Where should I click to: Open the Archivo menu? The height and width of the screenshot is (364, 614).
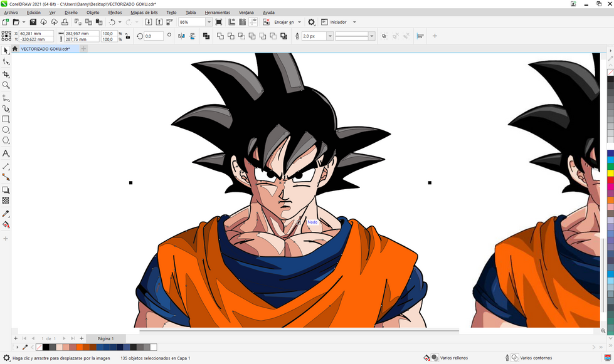tap(11, 13)
